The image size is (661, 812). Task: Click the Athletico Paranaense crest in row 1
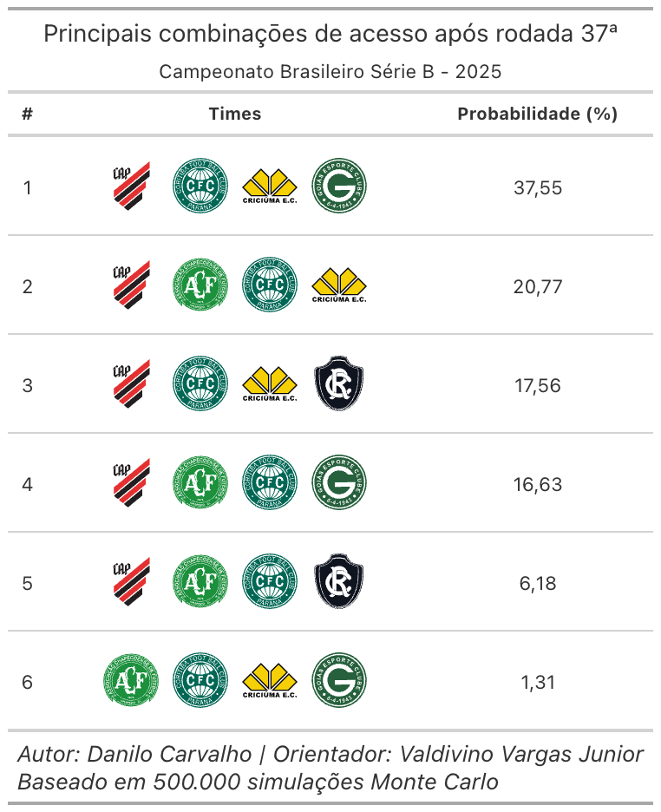pos(131,187)
